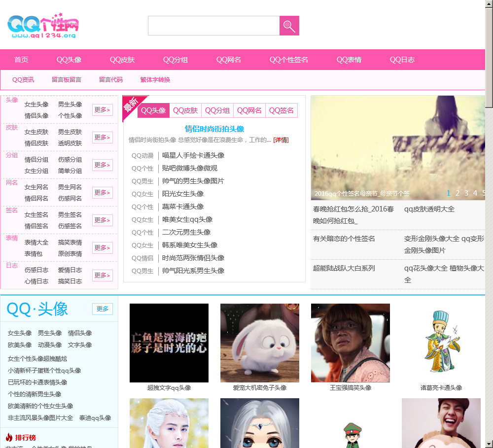Open 超能陆战队大白系列 link
This screenshot has width=493, height=448.
click(344, 268)
